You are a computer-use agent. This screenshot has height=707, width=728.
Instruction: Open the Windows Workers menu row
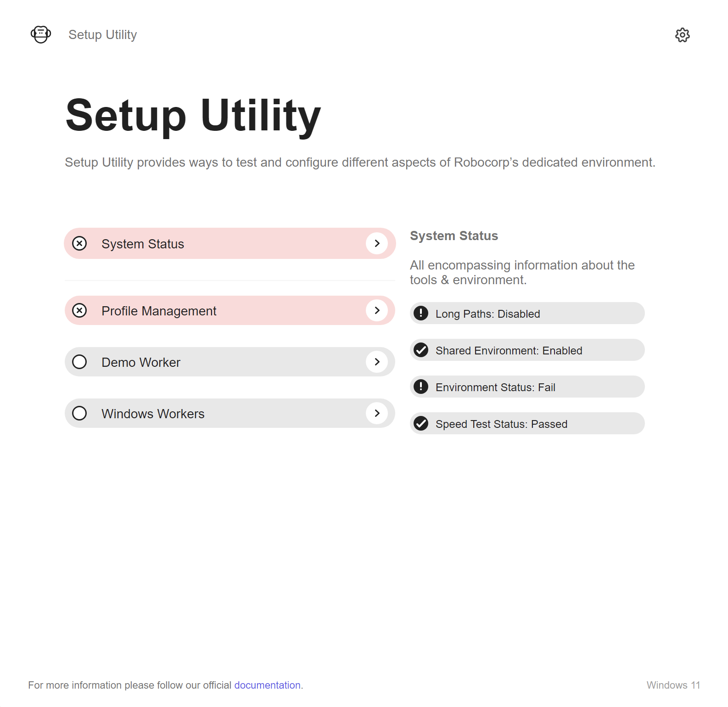click(x=230, y=413)
